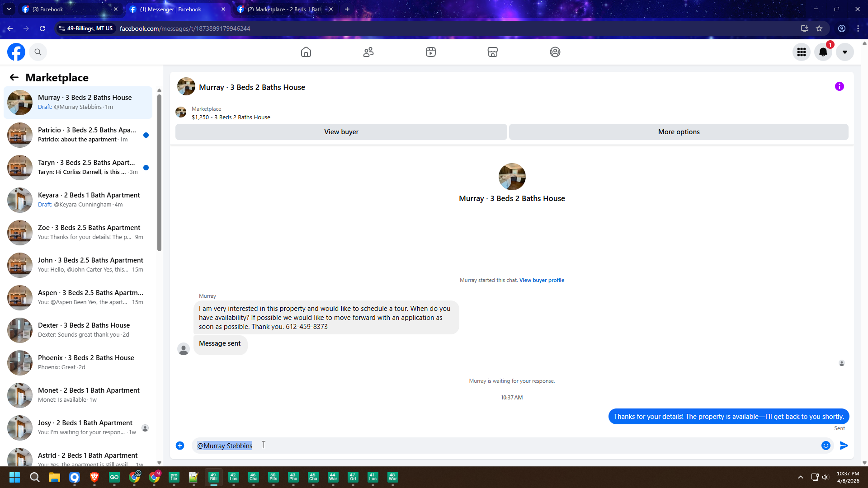Click the View buyer button
This screenshot has width=868, height=488.
[x=341, y=132]
